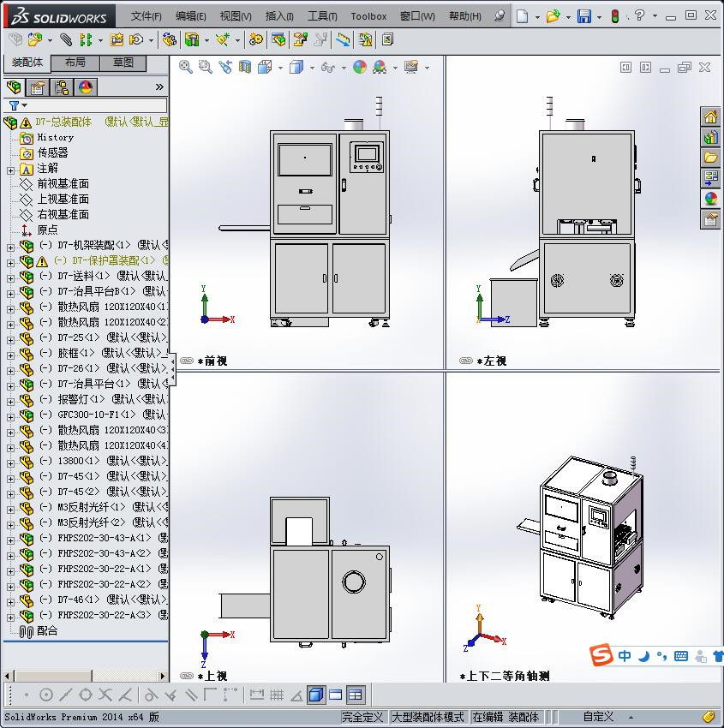Select the Circle sketch tool
The width and height of the screenshot is (724, 728).
(47, 695)
